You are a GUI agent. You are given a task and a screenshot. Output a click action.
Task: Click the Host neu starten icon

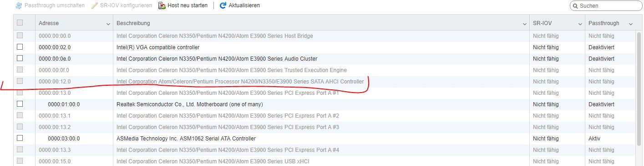pos(162,5)
